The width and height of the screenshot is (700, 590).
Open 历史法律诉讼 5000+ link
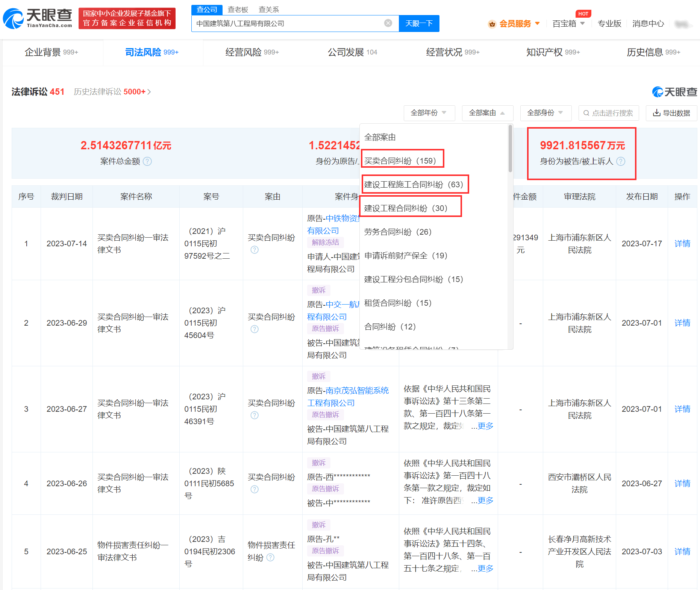[112, 92]
